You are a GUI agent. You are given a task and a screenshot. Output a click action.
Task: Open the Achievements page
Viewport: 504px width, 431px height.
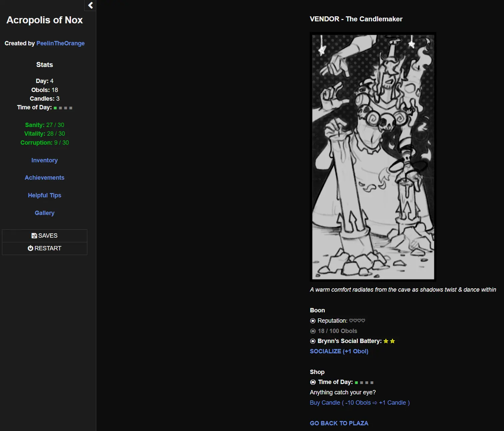click(x=44, y=178)
